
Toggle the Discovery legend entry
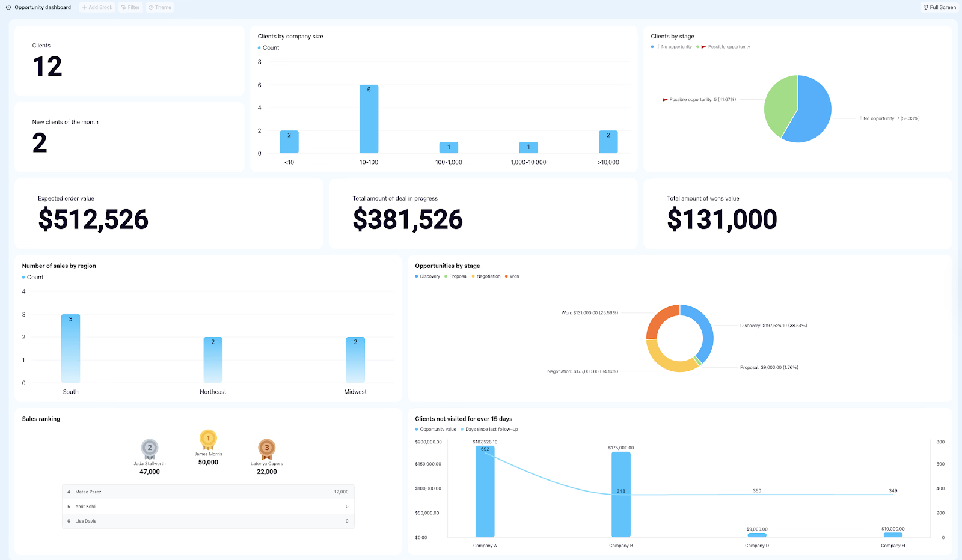pyautogui.click(x=427, y=276)
